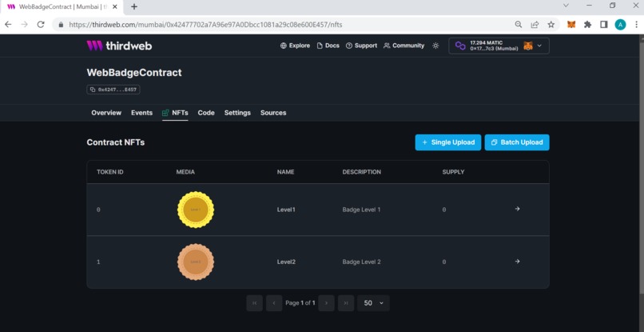Reload the page
This screenshot has width=644, height=332.
pos(41,25)
